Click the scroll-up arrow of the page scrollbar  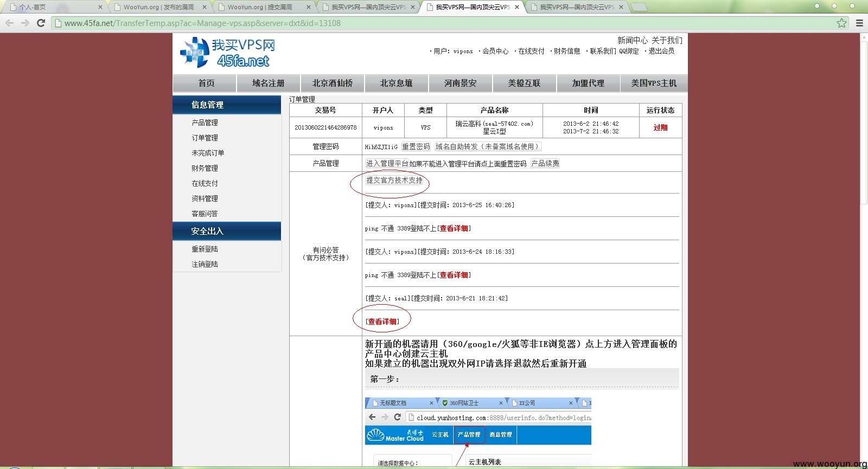coord(864,37)
